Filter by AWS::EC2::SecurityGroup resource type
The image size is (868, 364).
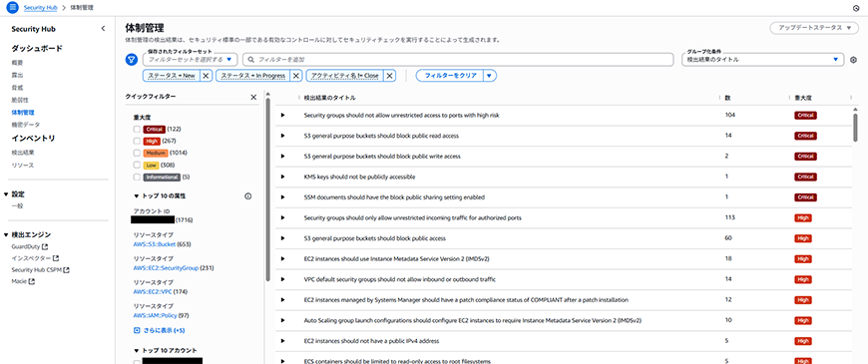click(166, 268)
